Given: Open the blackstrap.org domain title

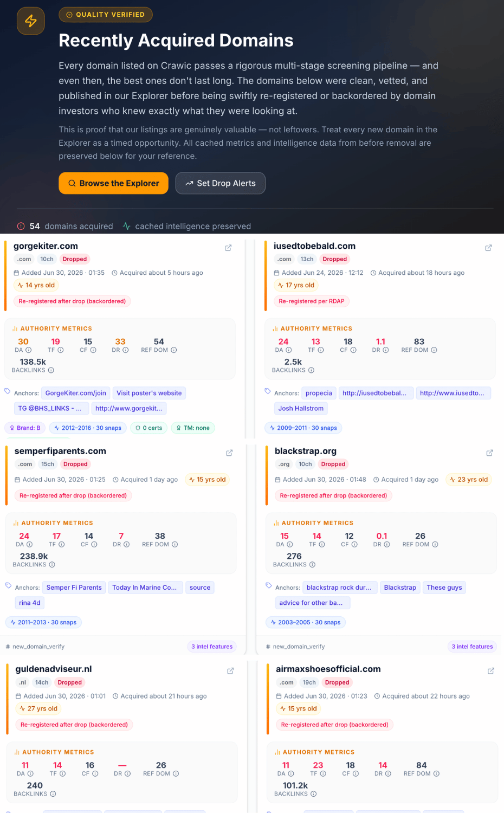Looking at the screenshot, I should (306, 451).
